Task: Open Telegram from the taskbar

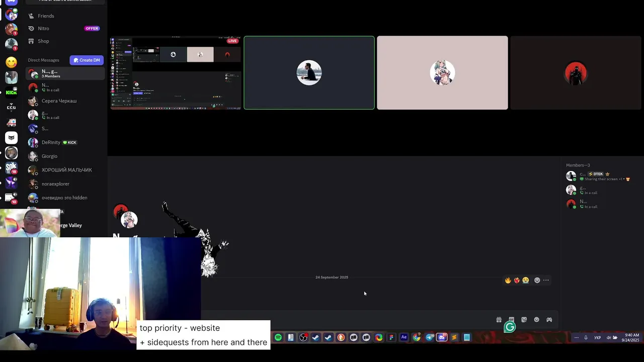Action: tap(429, 337)
